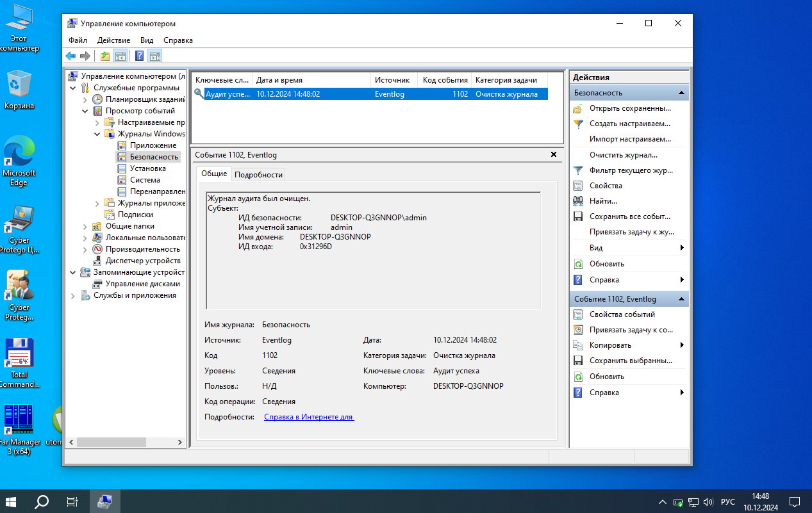
Task: Select Планировщик заданий in the tree
Action: pos(145,99)
